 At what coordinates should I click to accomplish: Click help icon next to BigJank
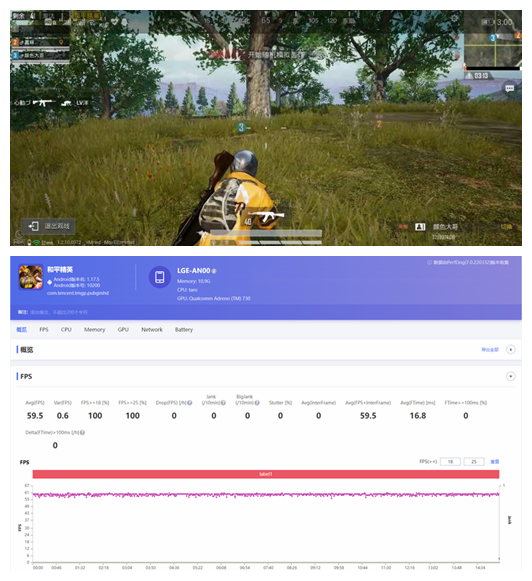click(x=257, y=403)
